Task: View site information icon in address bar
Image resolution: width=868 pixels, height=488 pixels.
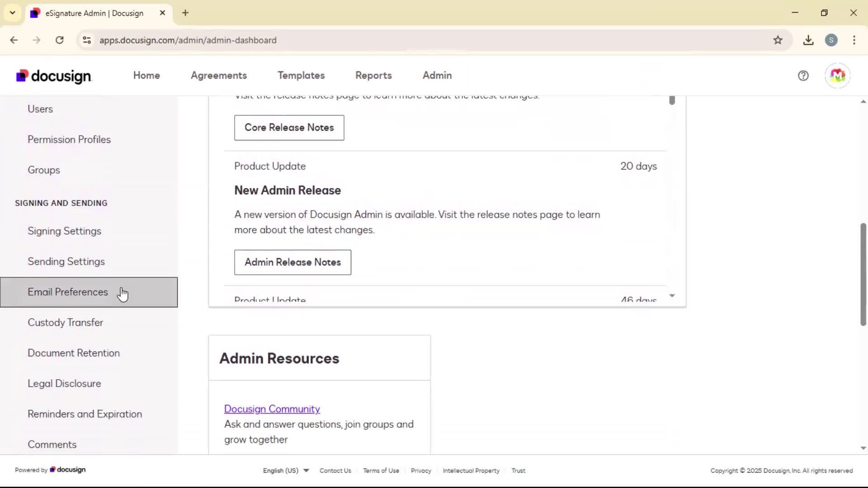Action: (x=87, y=40)
